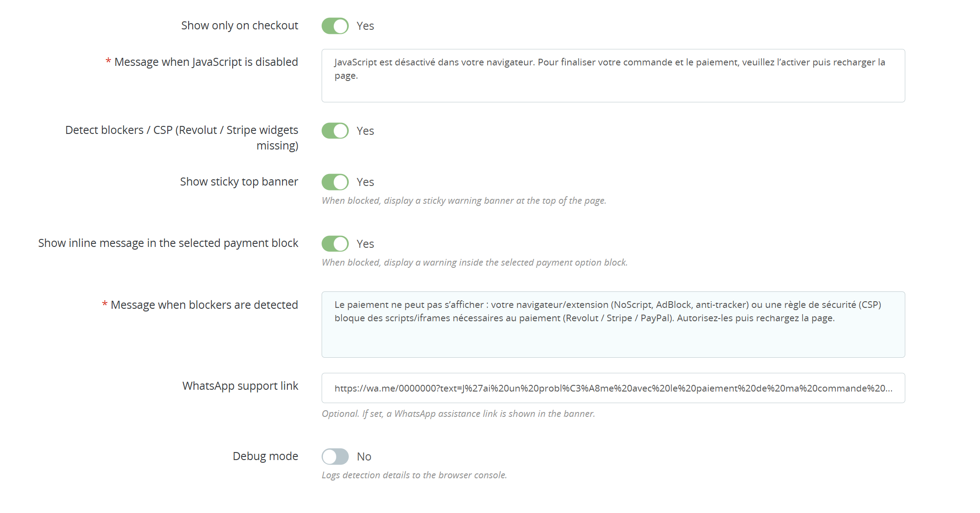The height and width of the screenshot is (513, 980).
Task: Toggle the Show only on checkout switch
Action: coord(335,26)
